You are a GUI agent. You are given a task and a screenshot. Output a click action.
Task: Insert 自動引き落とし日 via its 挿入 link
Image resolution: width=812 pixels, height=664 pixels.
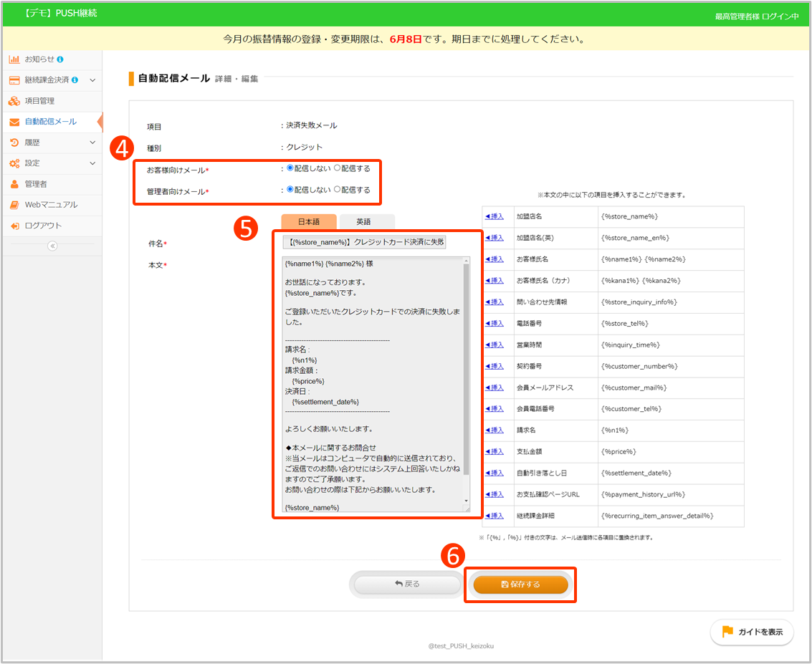pos(494,473)
